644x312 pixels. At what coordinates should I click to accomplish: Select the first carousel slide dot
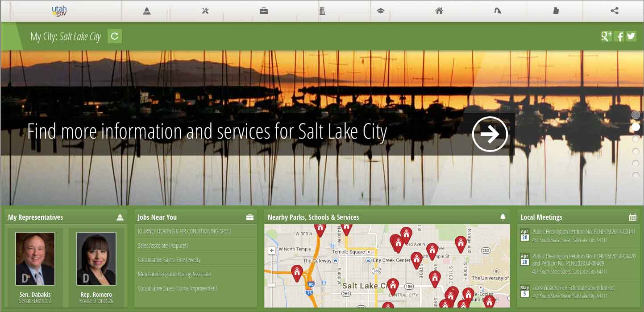point(636,115)
